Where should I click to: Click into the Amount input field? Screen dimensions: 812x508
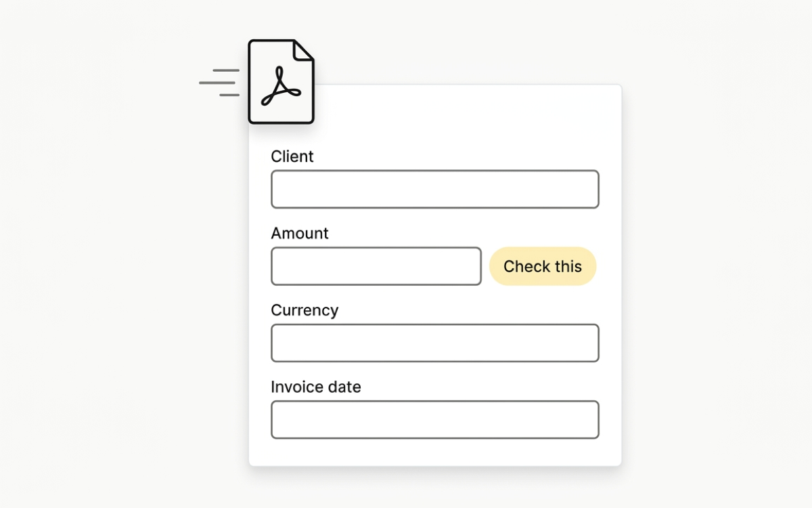pos(376,266)
